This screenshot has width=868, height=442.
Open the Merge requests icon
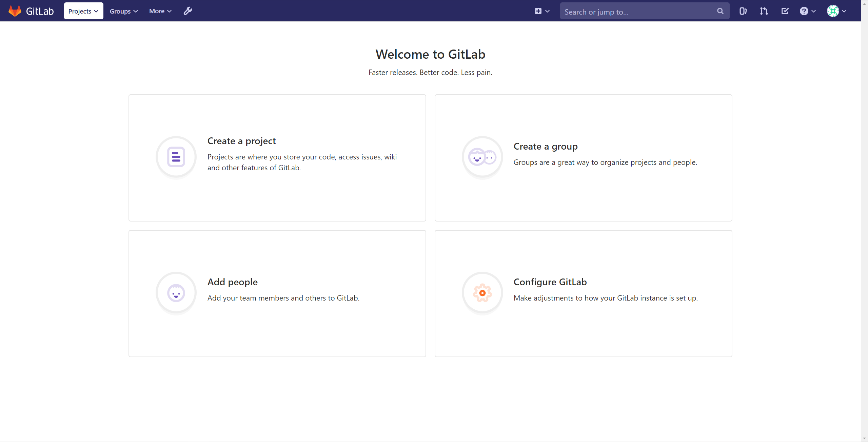(x=764, y=11)
